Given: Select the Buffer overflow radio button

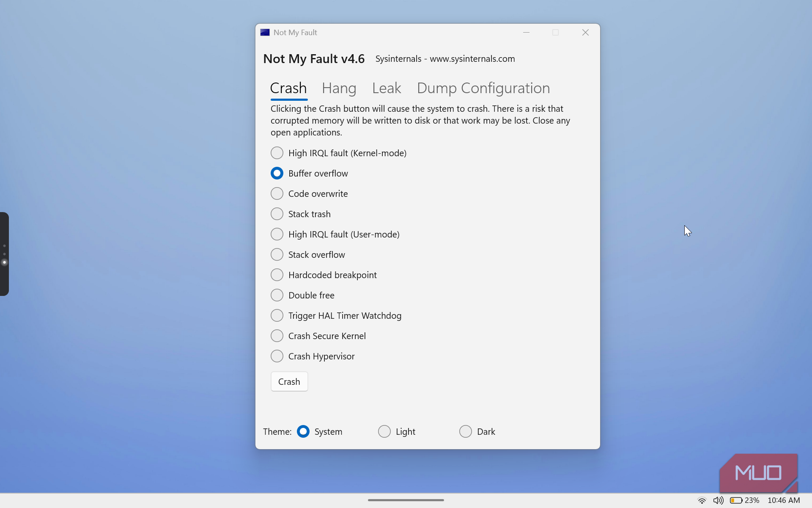Looking at the screenshot, I should 277,173.
